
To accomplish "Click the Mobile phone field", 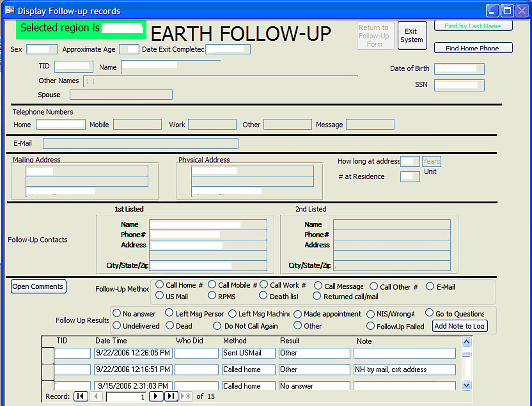I will (x=137, y=124).
